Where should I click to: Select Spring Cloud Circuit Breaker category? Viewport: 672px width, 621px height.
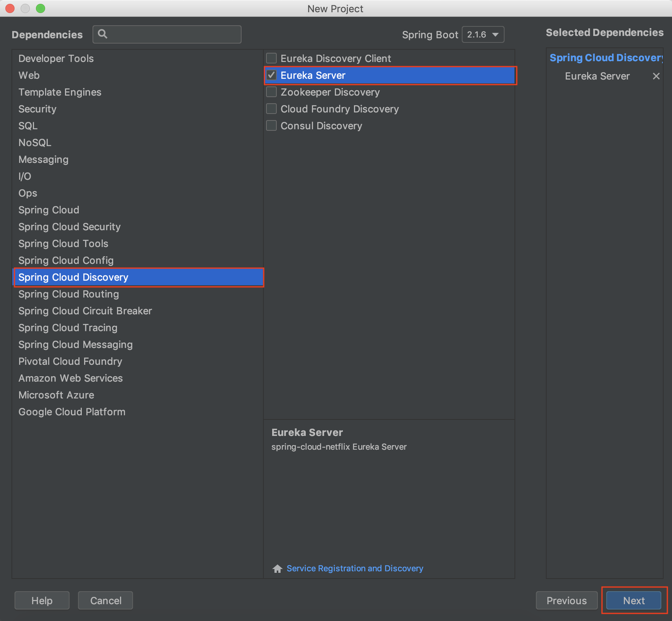pyautogui.click(x=138, y=311)
